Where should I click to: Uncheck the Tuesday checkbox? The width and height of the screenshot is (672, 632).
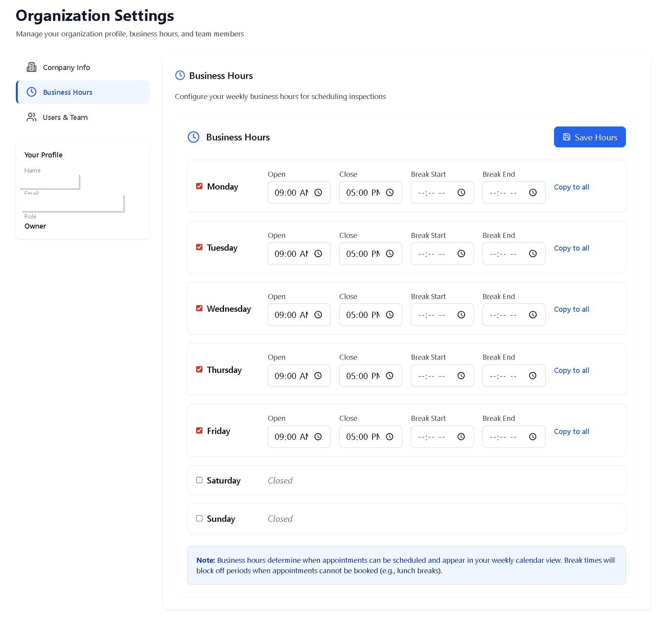(x=199, y=247)
